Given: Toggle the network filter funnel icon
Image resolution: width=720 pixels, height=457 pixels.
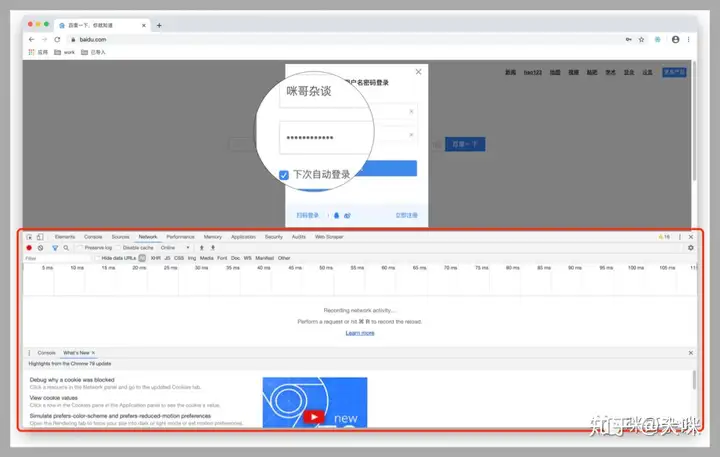Looking at the screenshot, I should pyautogui.click(x=55, y=248).
